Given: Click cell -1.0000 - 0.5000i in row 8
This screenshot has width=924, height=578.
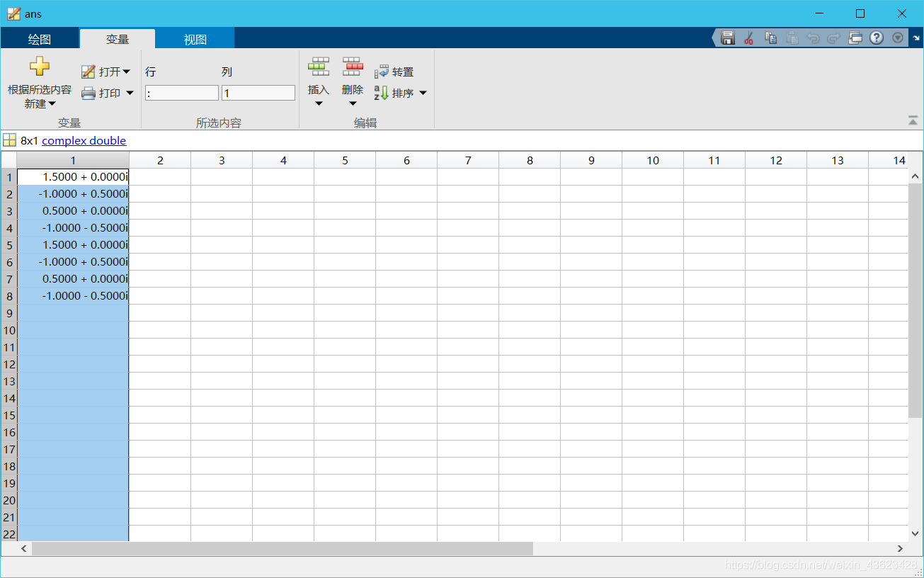Looking at the screenshot, I should tap(73, 296).
